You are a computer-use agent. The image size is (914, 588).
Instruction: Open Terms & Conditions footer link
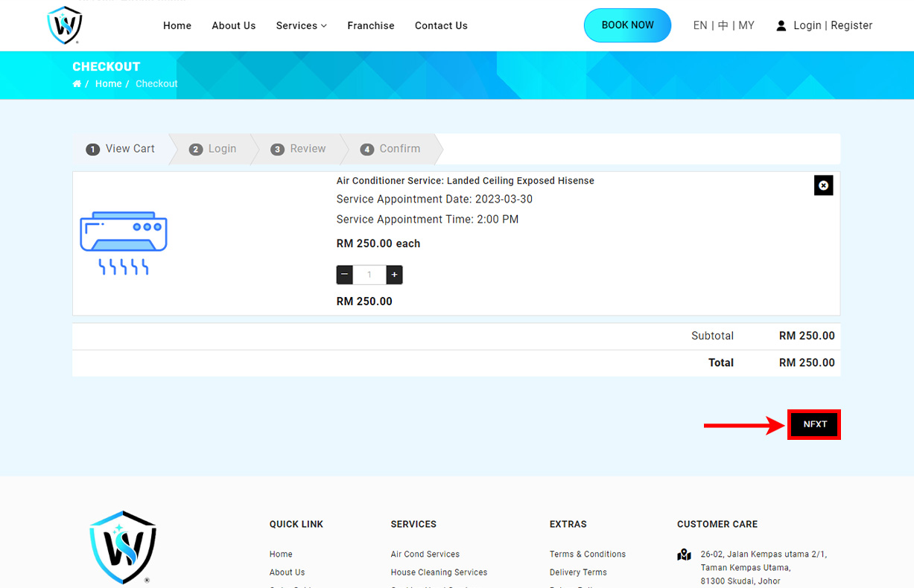coord(587,555)
